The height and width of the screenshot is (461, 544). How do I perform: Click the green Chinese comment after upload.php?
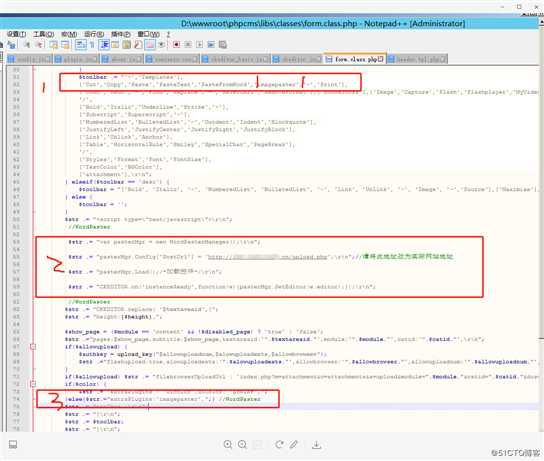click(408, 257)
